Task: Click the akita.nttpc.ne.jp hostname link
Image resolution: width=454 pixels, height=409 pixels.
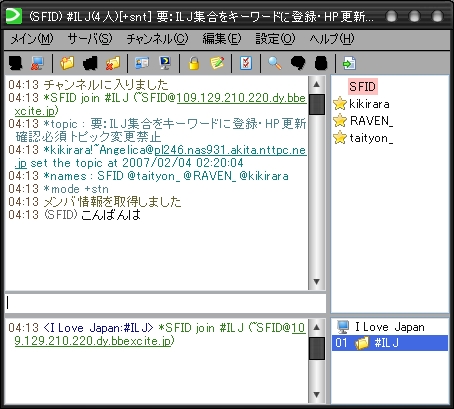Action: [x=230, y=150]
